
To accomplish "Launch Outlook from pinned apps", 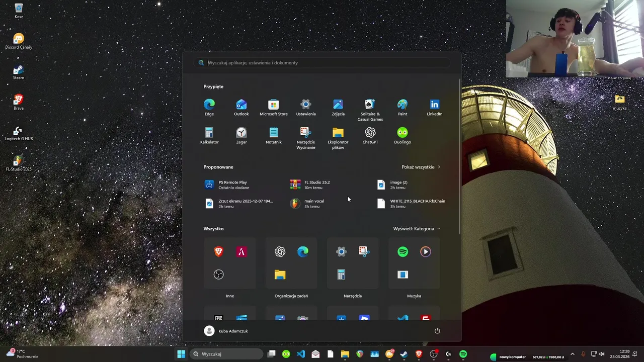I will point(242,108).
